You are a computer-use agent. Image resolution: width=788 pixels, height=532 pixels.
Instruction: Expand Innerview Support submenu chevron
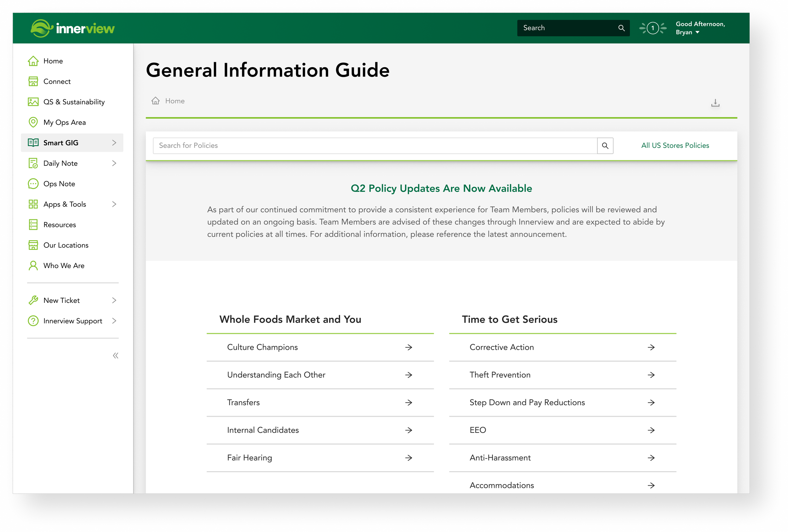114,321
